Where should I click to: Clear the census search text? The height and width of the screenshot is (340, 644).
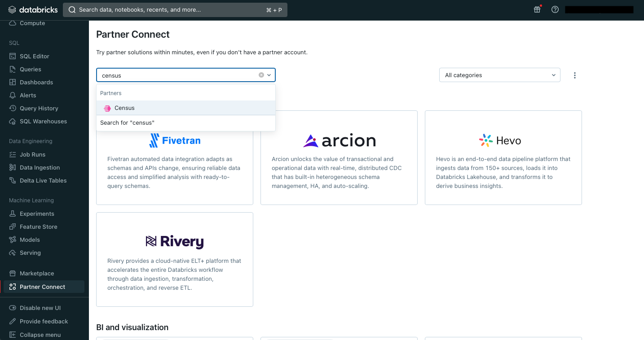(261, 75)
